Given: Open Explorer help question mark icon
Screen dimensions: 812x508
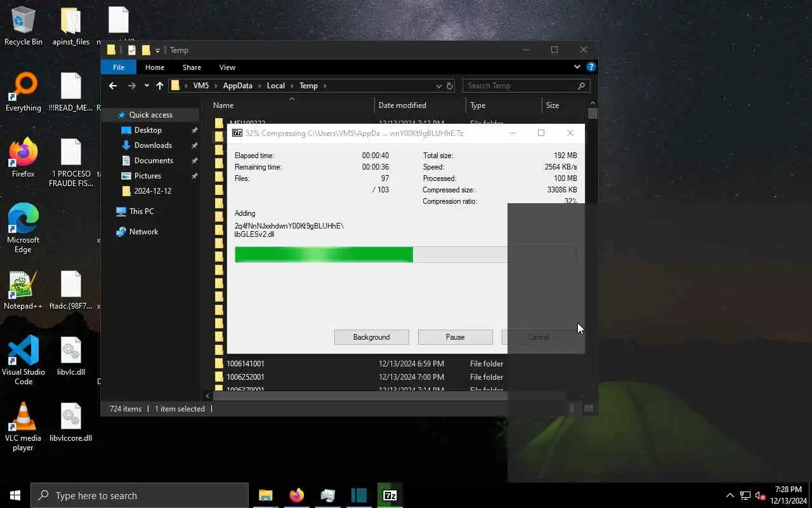Looking at the screenshot, I should tap(591, 67).
